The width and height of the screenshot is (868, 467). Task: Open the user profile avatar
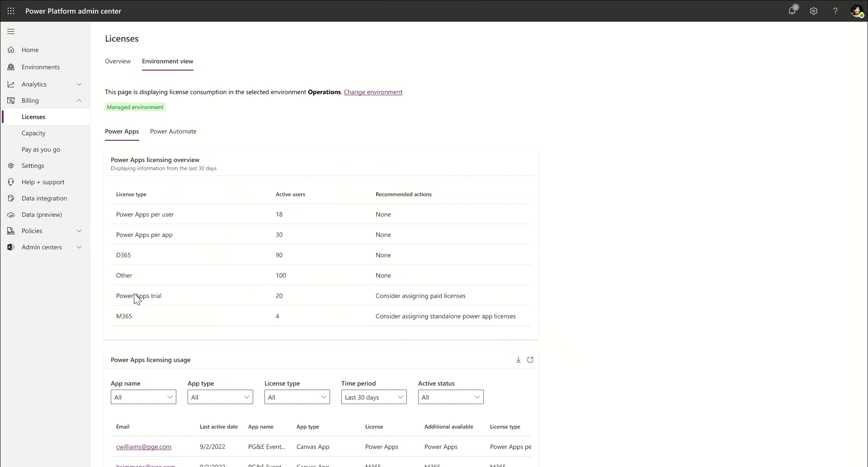pyautogui.click(x=857, y=11)
